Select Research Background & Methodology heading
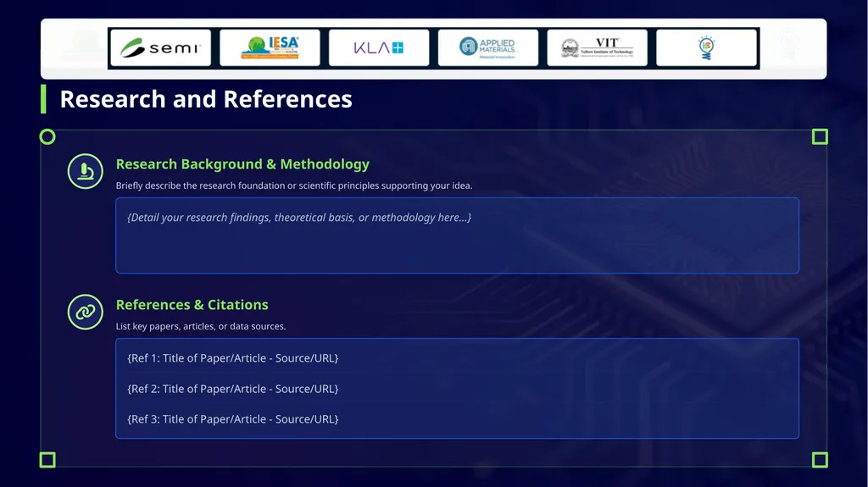 click(242, 164)
